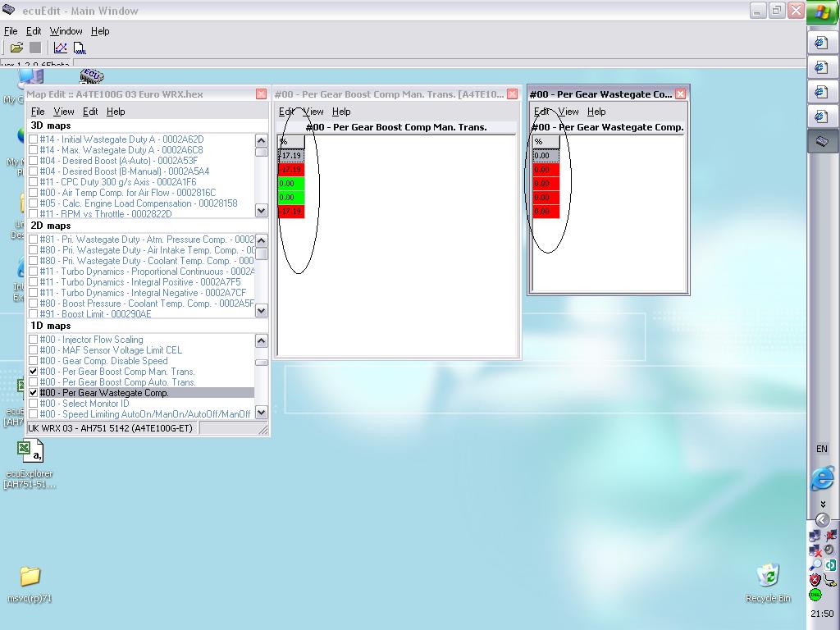Click scroll-up arrow of 3D maps list
This screenshot has height=630, width=840.
[x=262, y=141]
